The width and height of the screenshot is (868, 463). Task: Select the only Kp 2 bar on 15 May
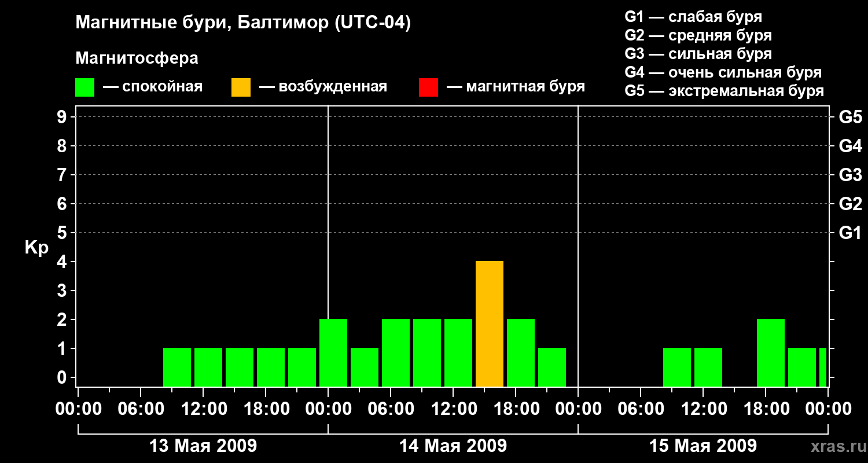point(771,353)
